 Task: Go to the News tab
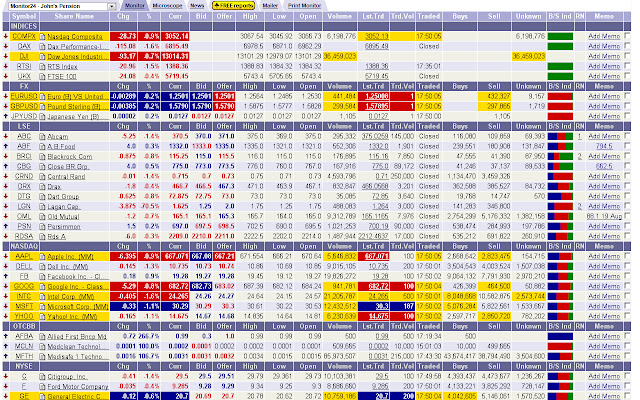pyautogui.click(x=197, y=6)
